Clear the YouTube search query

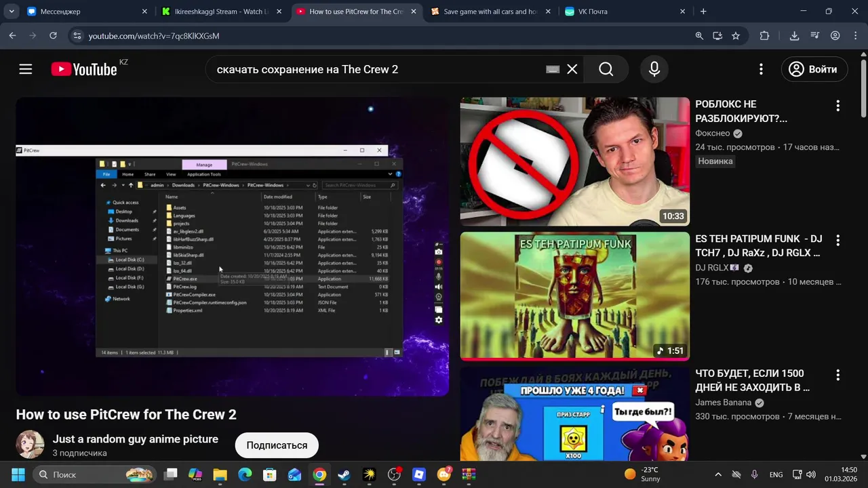(x=572, y=69)
